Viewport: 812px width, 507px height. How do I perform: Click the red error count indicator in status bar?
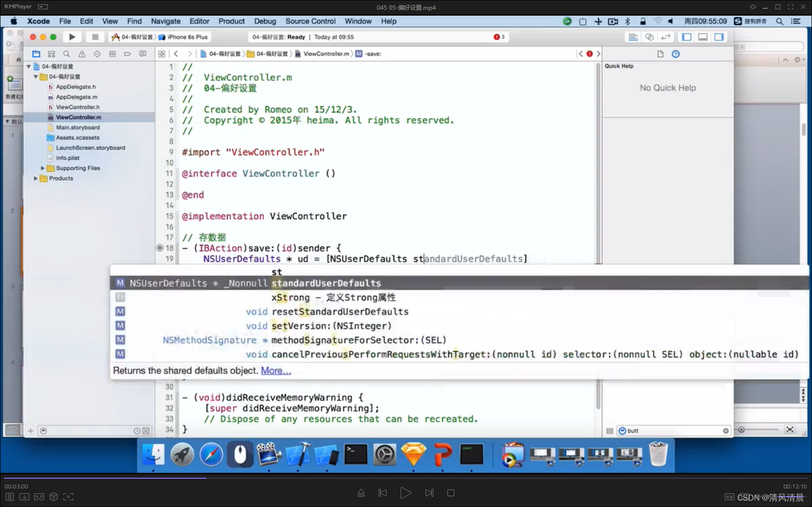499,37
